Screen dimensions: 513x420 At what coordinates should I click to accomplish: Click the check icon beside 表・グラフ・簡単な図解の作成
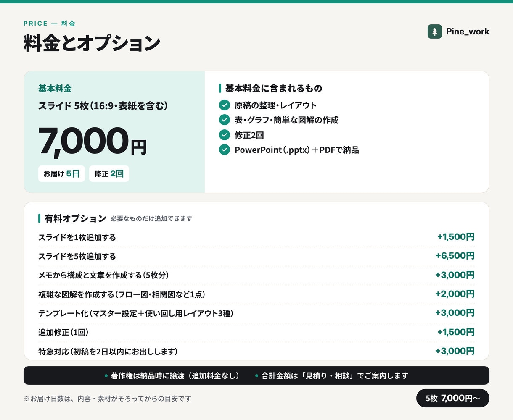[225, 120]
